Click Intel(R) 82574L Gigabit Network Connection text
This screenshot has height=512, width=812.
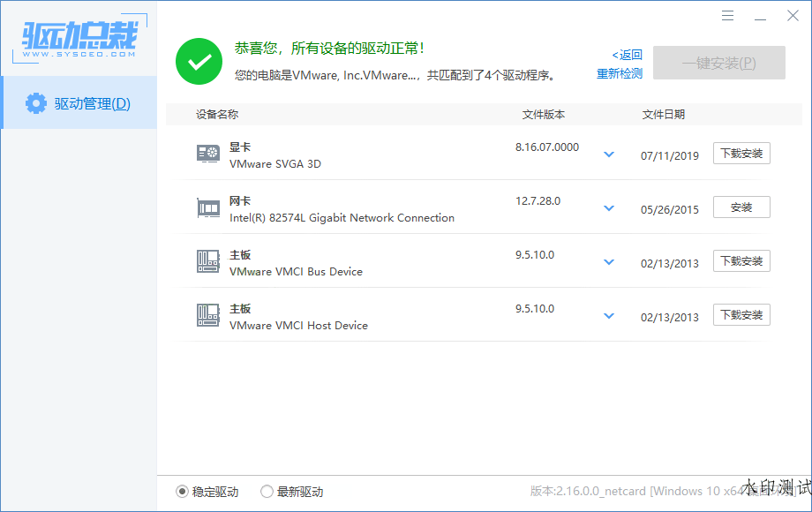342,217
